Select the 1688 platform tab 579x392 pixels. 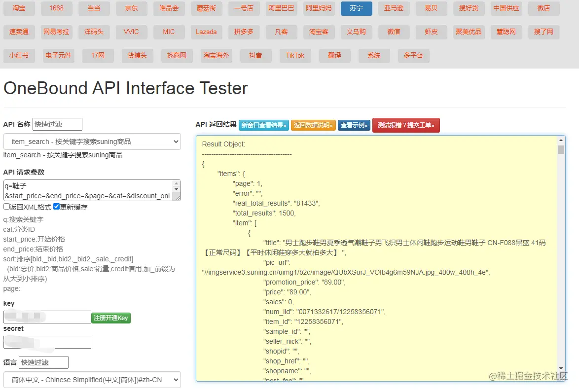pos(57,8)
